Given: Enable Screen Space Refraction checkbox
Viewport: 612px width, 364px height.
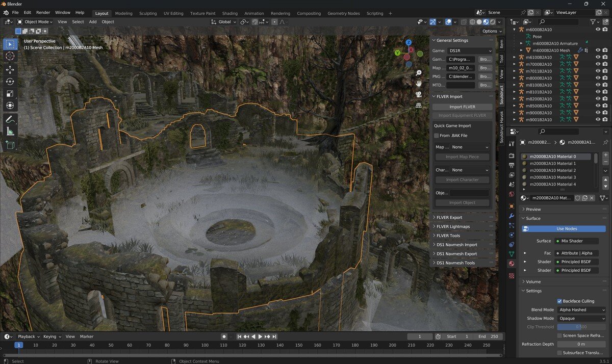Looking at the screenshot, I should [559, 335].
